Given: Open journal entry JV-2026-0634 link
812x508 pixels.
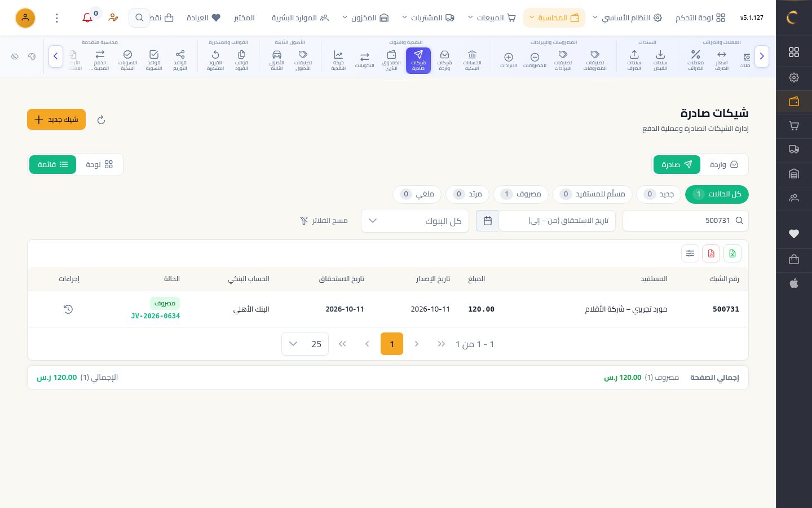Looking at the screenshot, I should (156, 316).
